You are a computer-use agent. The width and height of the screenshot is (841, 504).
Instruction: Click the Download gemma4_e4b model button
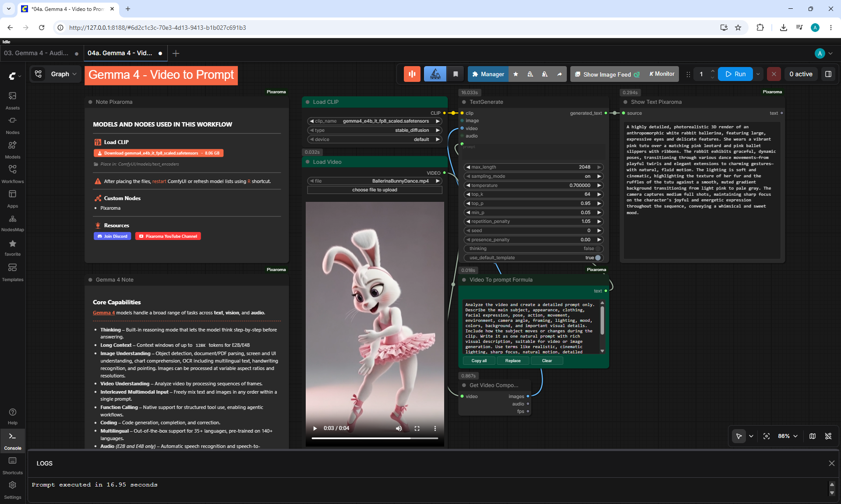(158, 153)
